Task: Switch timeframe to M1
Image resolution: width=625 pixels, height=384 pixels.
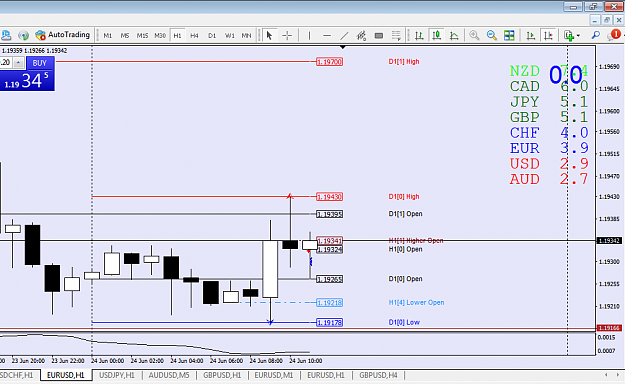Action: pyautogui.click(x=108, y=35)
